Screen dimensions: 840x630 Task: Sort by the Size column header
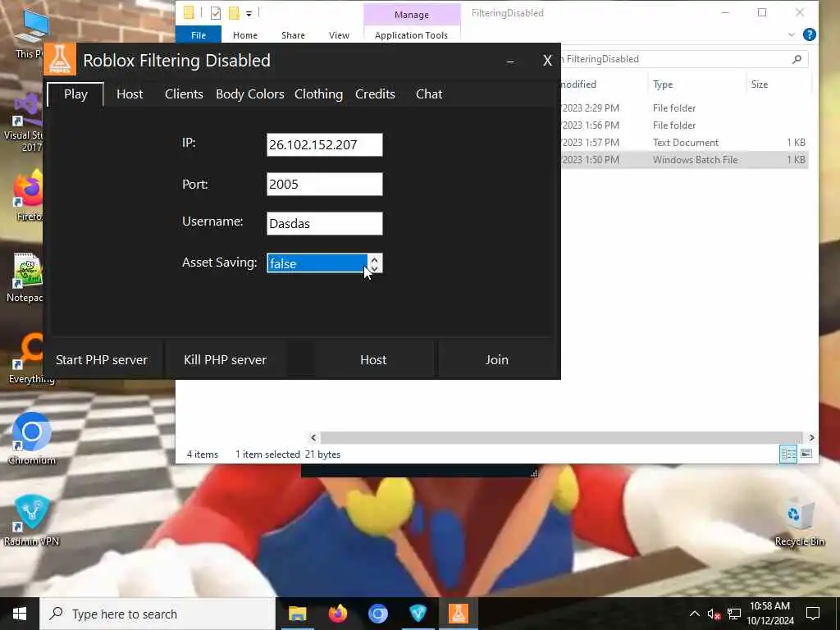click(778, 84)
